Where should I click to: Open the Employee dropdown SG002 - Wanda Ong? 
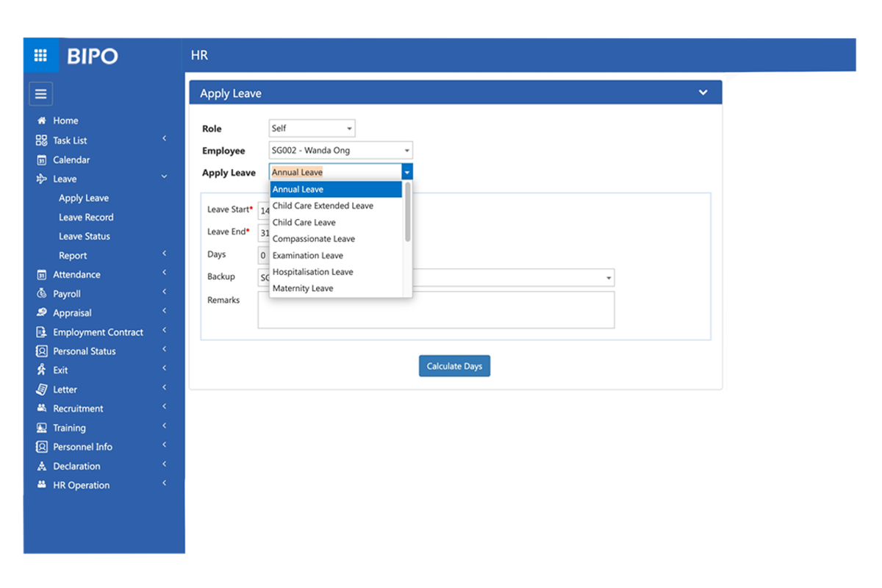point(341,151)
